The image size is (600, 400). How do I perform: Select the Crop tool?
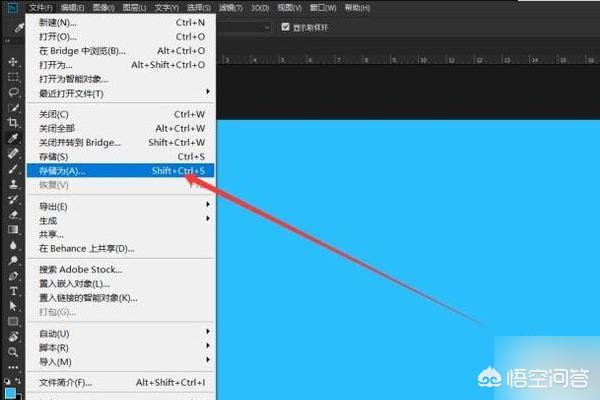(13, 122)
